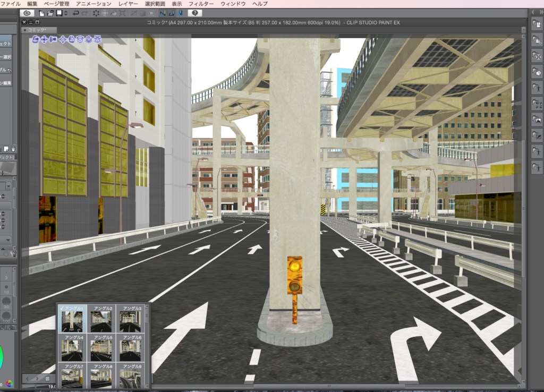Select the camera pan icon above the 3D preview
The image size is (544, 392).
[44, 40]
